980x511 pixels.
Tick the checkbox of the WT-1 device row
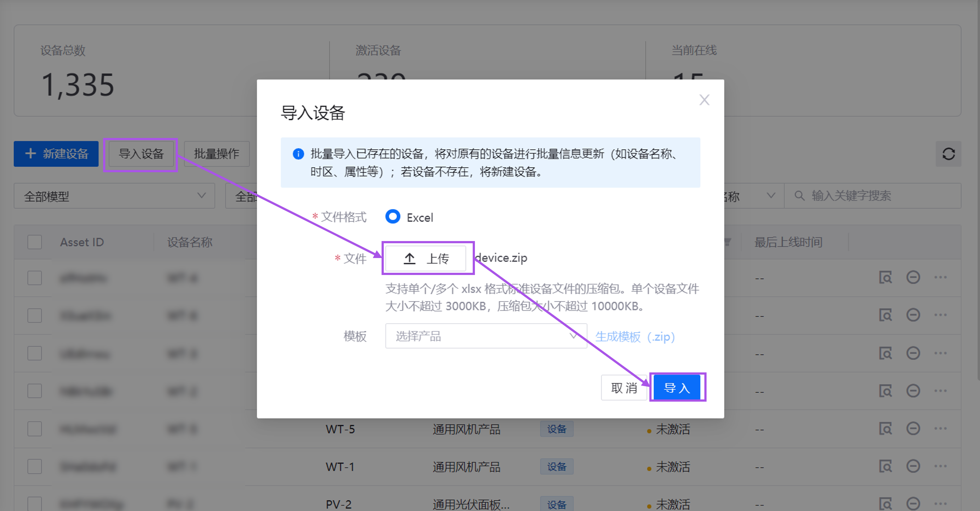pos(35,466)
